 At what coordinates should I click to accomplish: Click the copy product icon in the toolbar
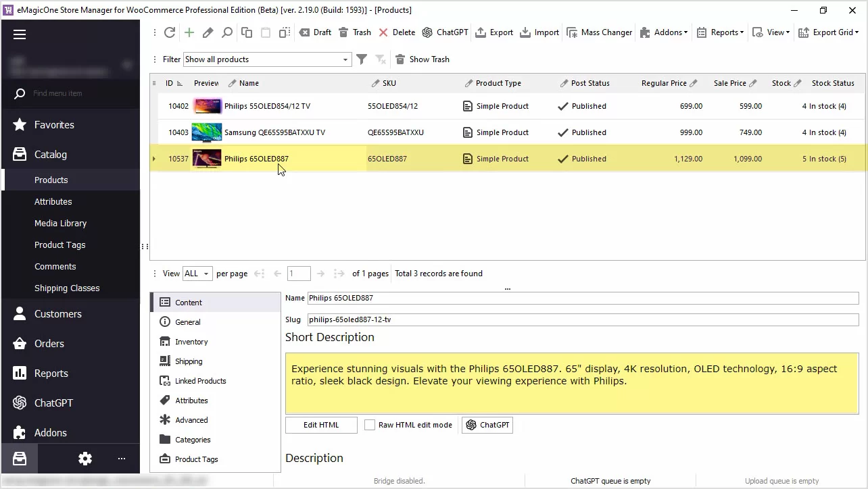[247, 32]
